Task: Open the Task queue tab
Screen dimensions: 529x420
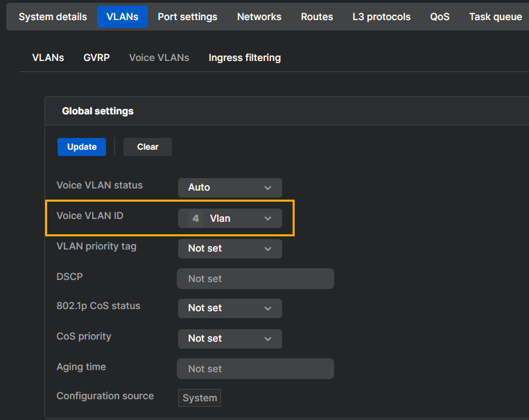Action: (x=495, y=17)
